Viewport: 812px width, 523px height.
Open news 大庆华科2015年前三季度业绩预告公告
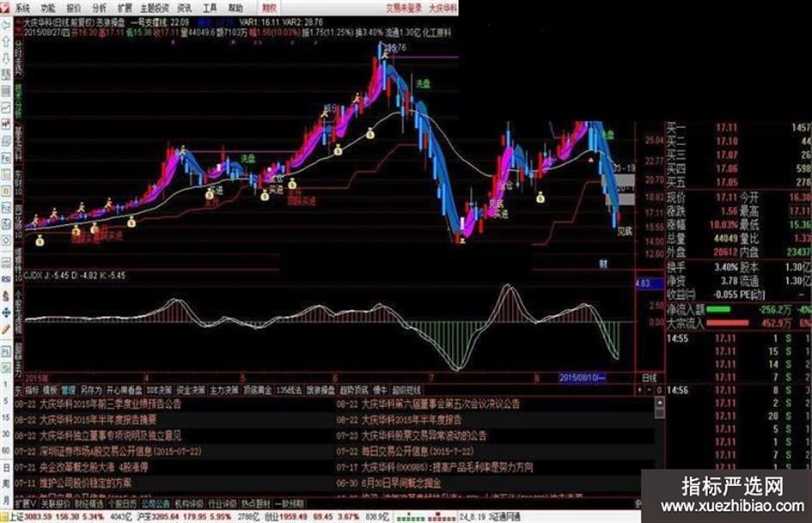110,404
